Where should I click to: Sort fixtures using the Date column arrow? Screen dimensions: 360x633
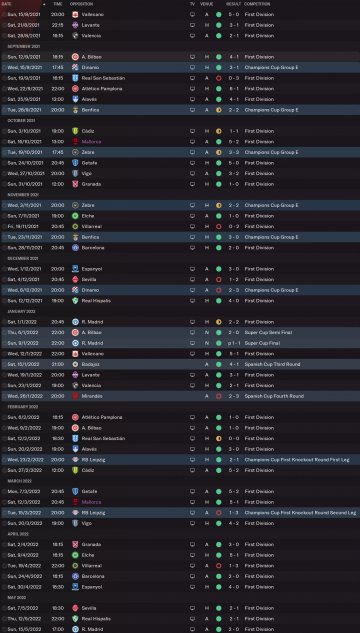pyautogui.click(x=44, y=4)
